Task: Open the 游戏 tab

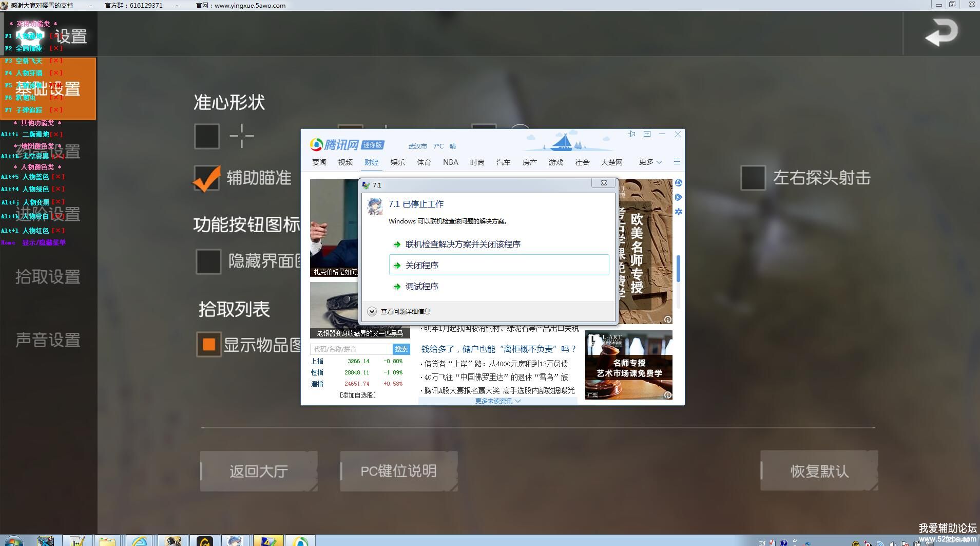Action: (555, 162)
